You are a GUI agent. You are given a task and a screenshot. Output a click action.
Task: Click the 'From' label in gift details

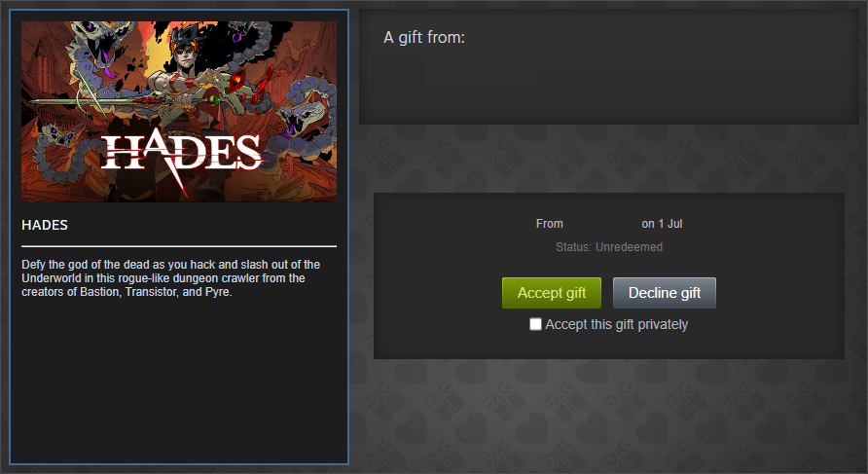click(x=549, y=224)
